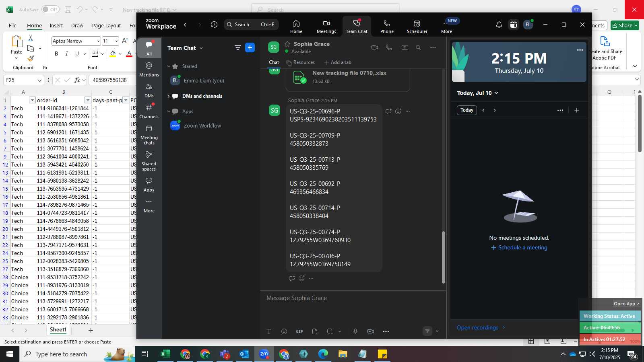The image size is (644, 362).
Task: Toggle Bold in Excel ribbon
Action: (56, 54)
